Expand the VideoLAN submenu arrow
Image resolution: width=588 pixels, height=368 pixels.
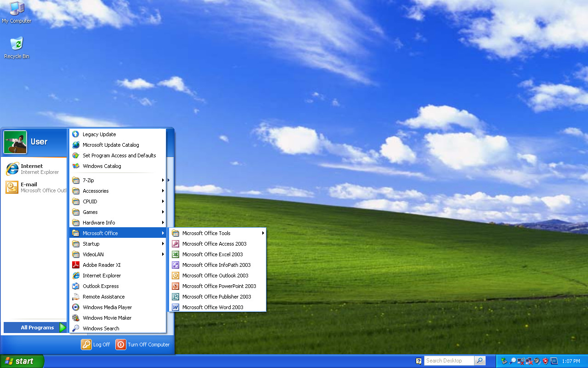click(163, 254)
